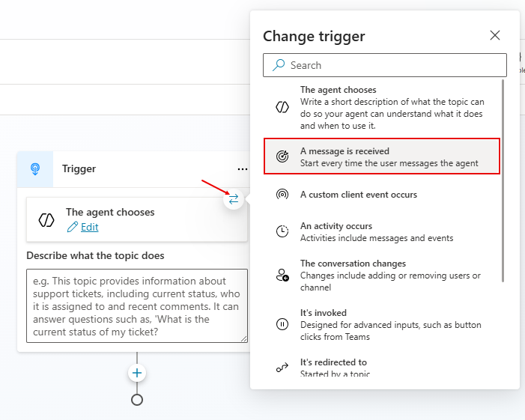Click the Trigger lightbulb icon
Image resolution: width=525 pixels, height=420 pixels.
(x=35, y=169)
